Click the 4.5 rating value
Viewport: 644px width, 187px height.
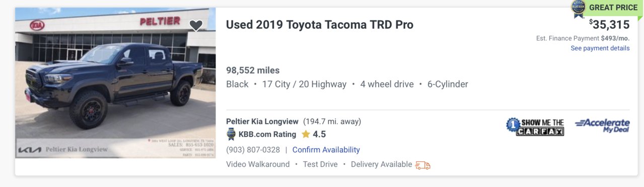tap(319, 134)
